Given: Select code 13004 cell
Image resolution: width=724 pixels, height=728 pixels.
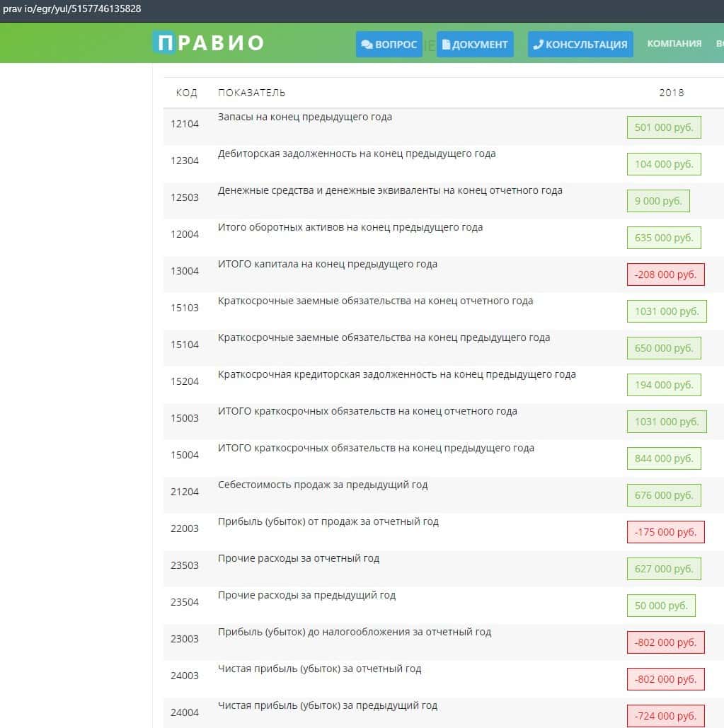Looking at the screenshot, I should [x=185, y=271].
